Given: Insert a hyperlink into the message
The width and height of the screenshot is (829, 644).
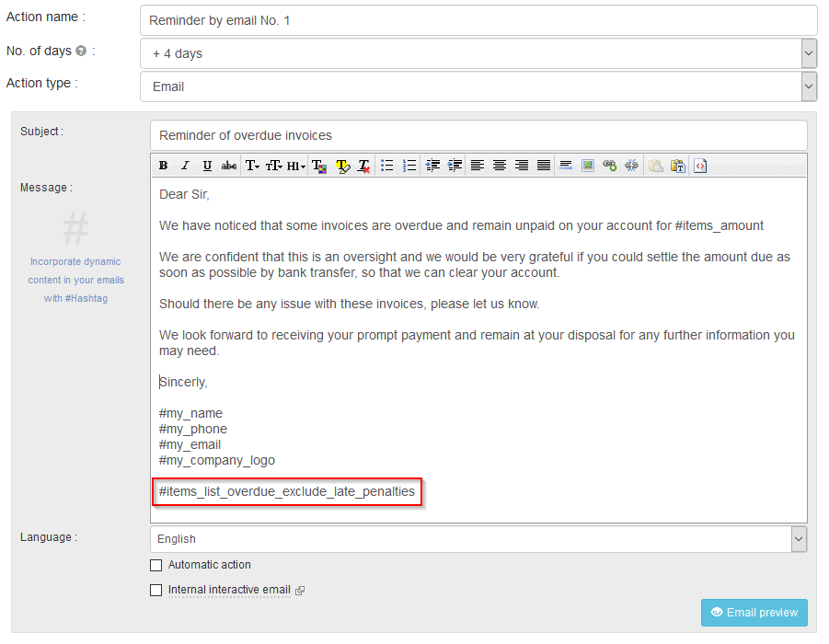Looking at the screenshot, I should (609, 166).
